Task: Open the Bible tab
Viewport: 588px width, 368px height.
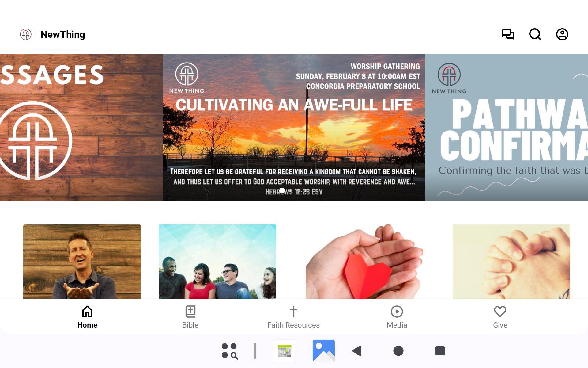Action: (x=190, y=317)
